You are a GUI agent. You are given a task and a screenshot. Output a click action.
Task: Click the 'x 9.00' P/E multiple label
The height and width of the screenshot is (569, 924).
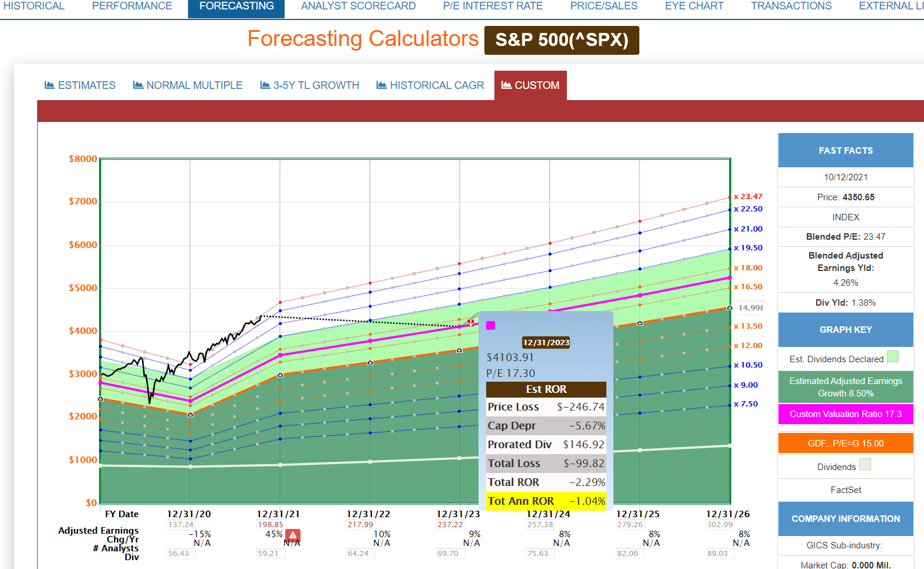click(x=745, y=385)
